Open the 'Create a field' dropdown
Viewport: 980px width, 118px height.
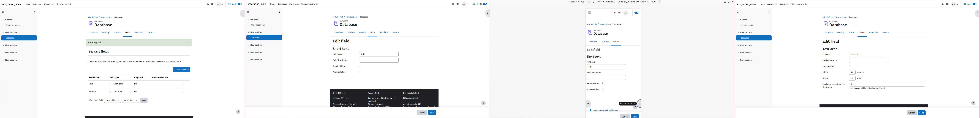pos(181,69)
